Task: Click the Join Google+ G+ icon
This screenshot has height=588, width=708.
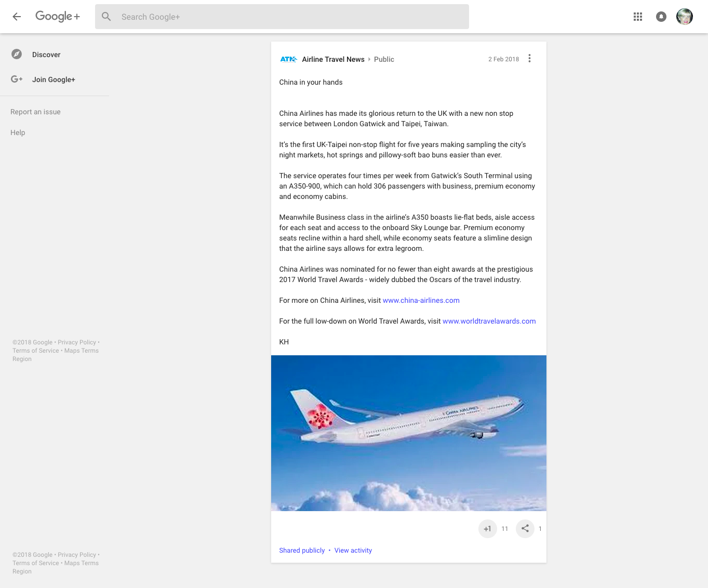Action: click(17, 79)
